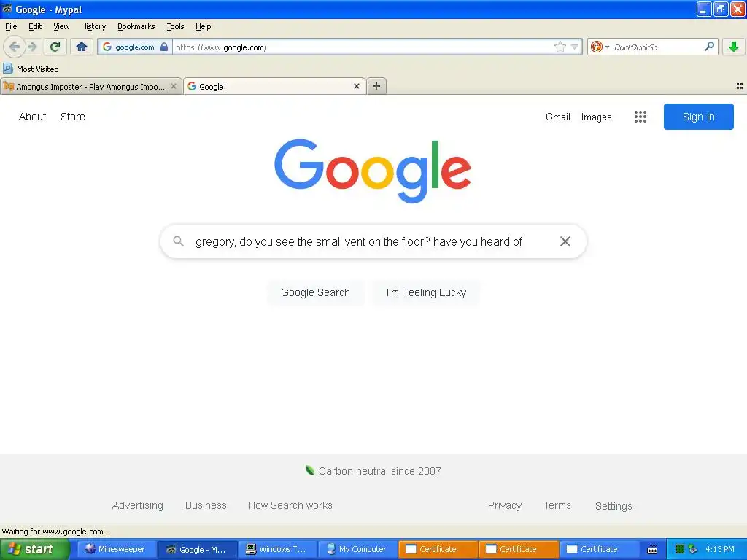This screenshot has width=747, height=560.
Task: Open the Google apps grid icon
Action: click(x=640, y=117)
